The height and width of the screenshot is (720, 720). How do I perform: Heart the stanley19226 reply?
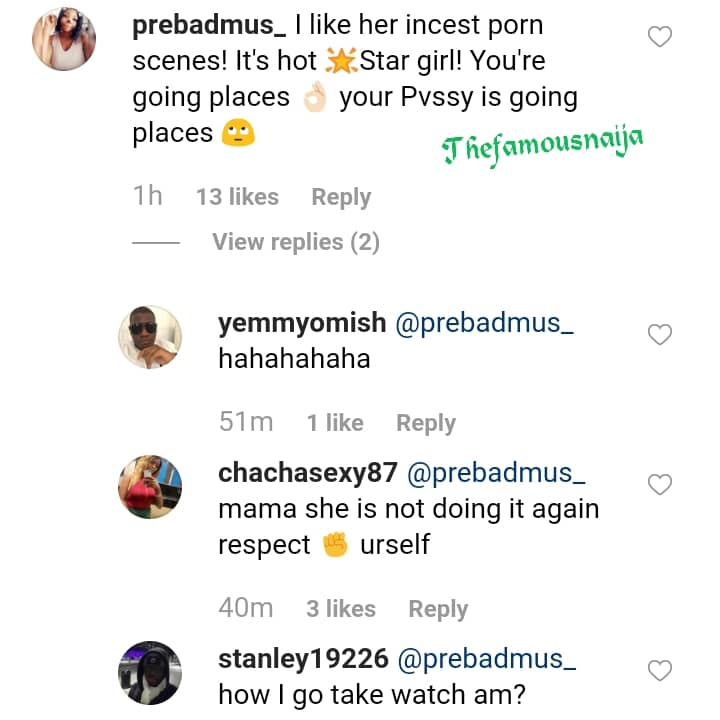point(660,669)
